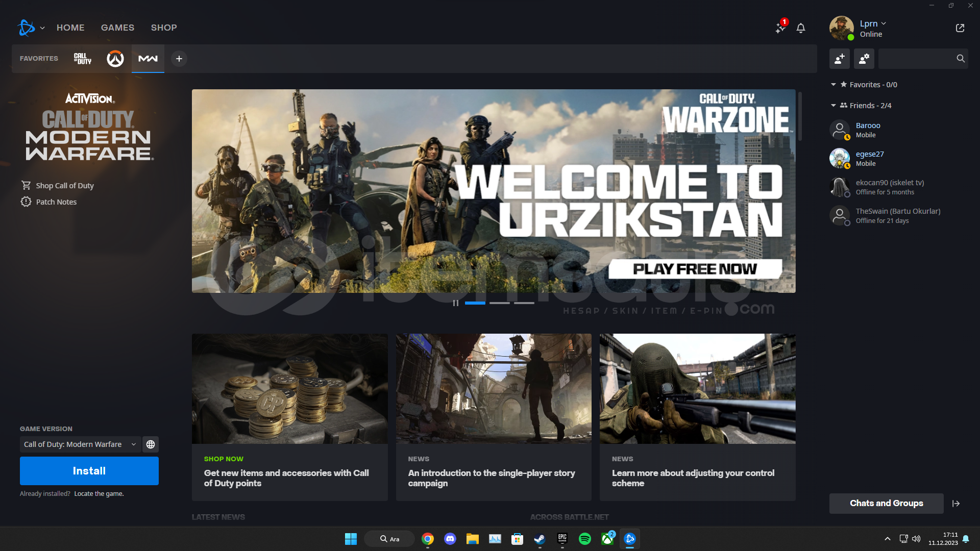This screenshot has width=980, height=551.
Task: Open single-player story campaign news card
Action: [x=494, y=417]
